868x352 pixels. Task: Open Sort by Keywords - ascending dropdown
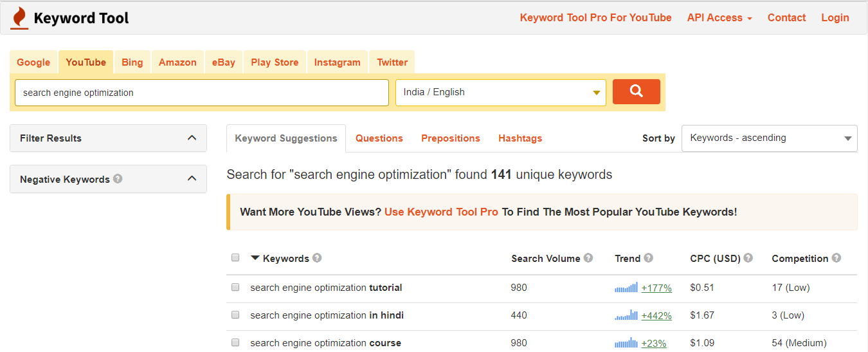(x=769, y=138)
